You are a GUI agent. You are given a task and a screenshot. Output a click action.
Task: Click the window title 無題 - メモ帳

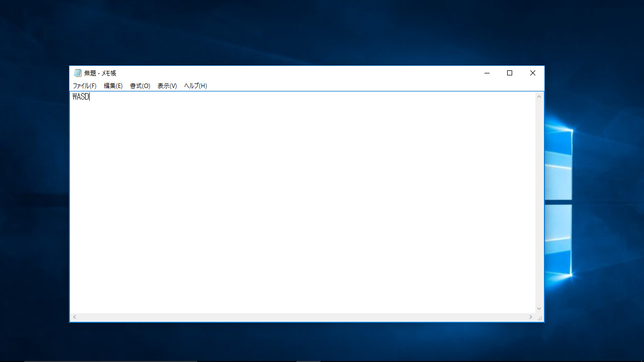(x=100, y=73)
